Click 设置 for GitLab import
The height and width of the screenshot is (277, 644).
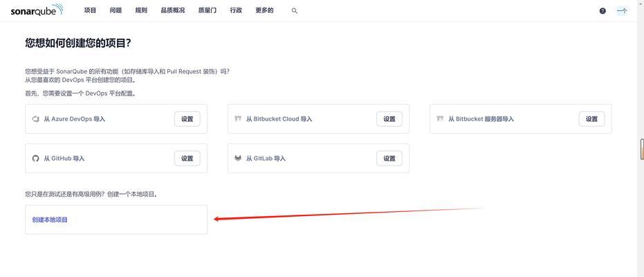click(389, 159)
